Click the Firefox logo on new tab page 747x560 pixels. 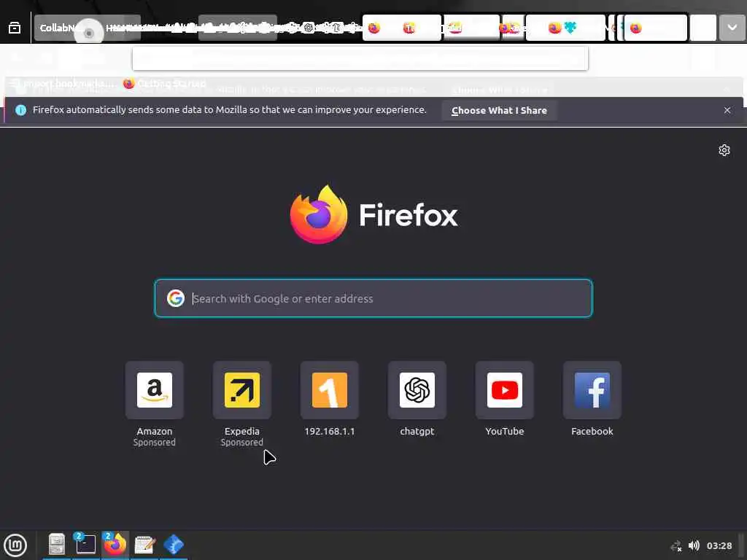point(373,214)
